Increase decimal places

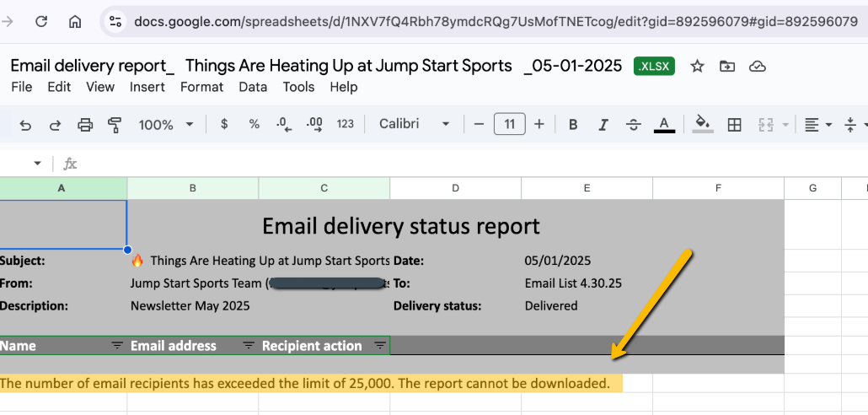[x=314, y=125]
